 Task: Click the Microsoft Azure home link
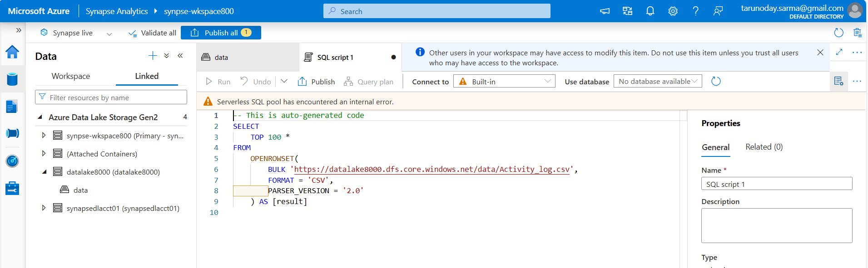tap(39, 11)
